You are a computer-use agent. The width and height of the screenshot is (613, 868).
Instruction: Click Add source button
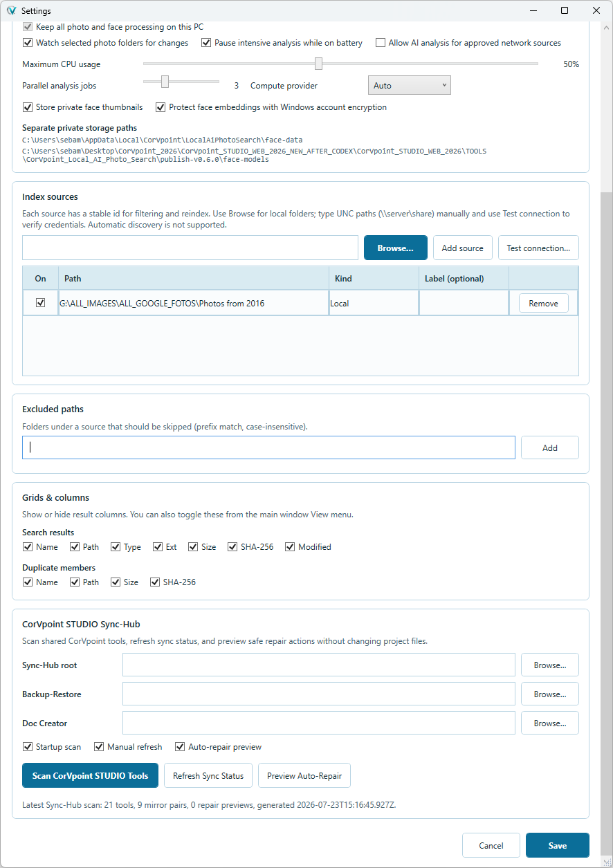pos(463,248)
